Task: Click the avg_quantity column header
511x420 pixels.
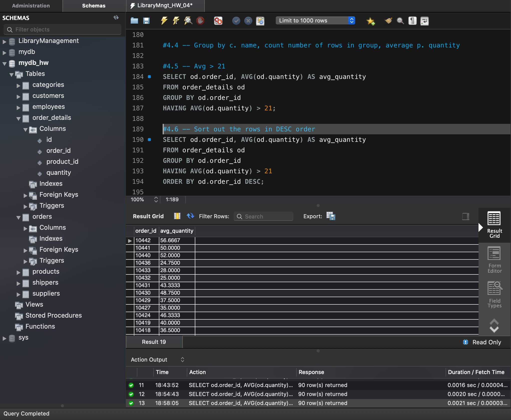Action: click(x=177, y=231)
